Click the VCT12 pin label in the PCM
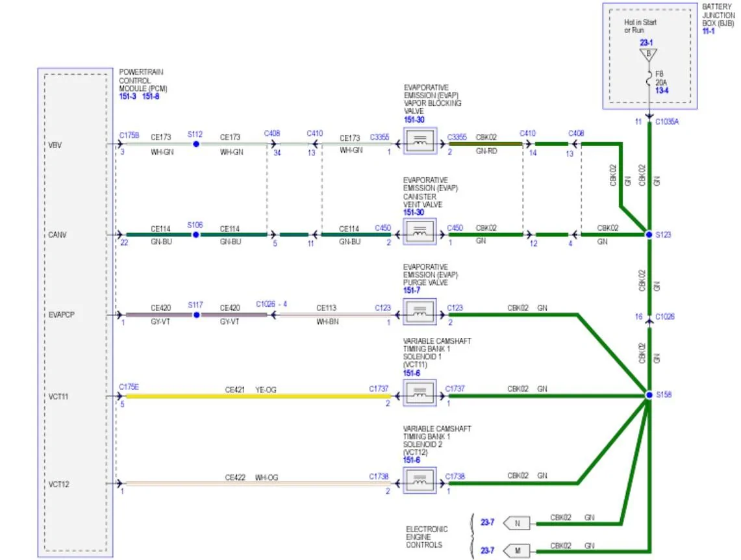The image size is (741, 560). pyautogui.click(x=58, y=485)
